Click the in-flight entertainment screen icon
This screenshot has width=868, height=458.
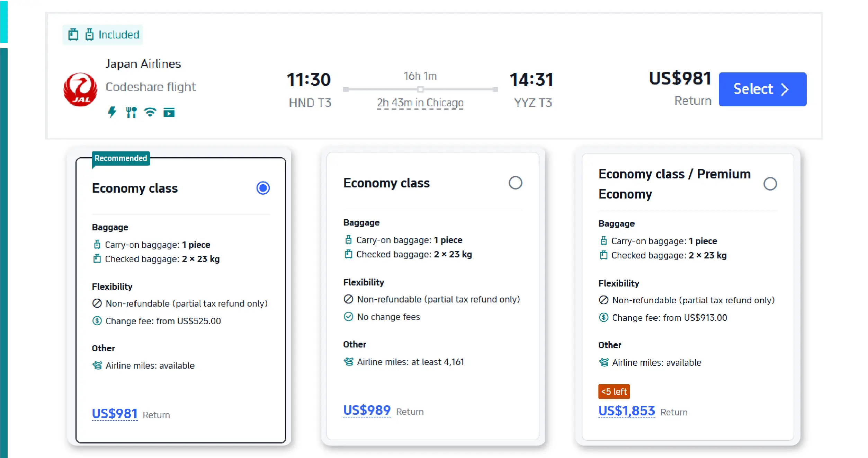click(169, 113)
